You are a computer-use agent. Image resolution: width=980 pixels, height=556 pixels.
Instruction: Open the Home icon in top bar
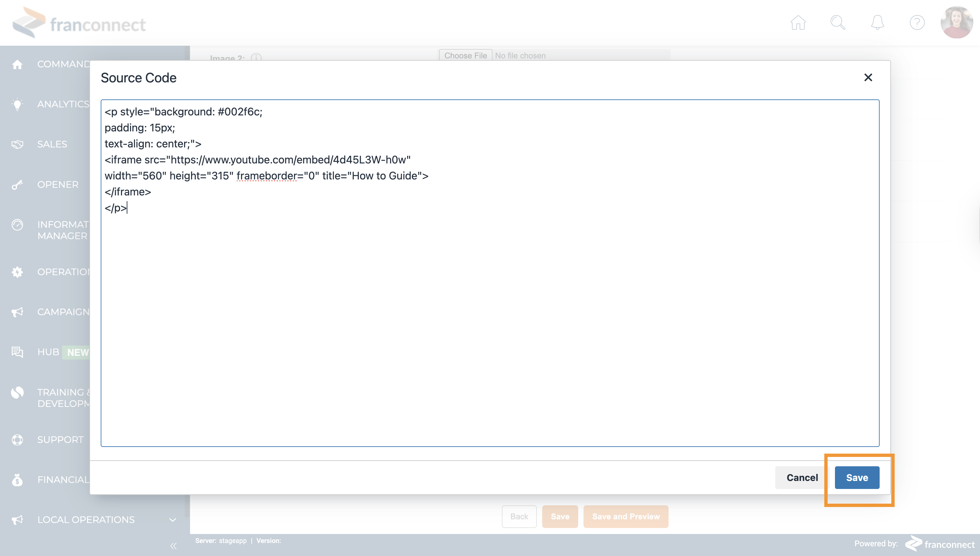click(x=798, y=23)
